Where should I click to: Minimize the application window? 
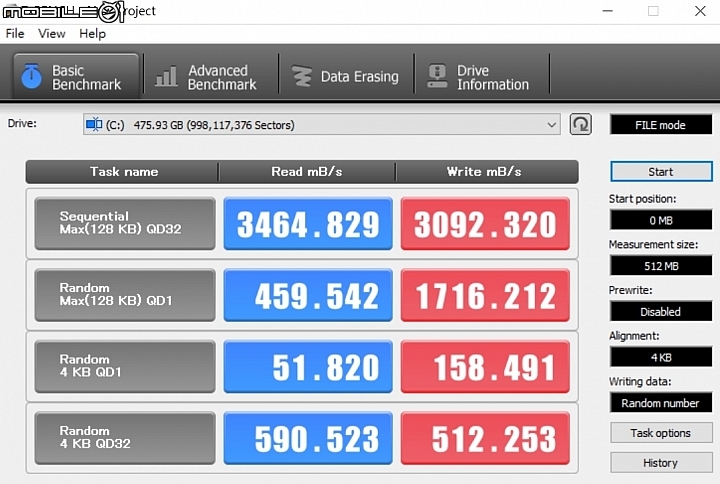pyautogui.click(x=608, y=11)
